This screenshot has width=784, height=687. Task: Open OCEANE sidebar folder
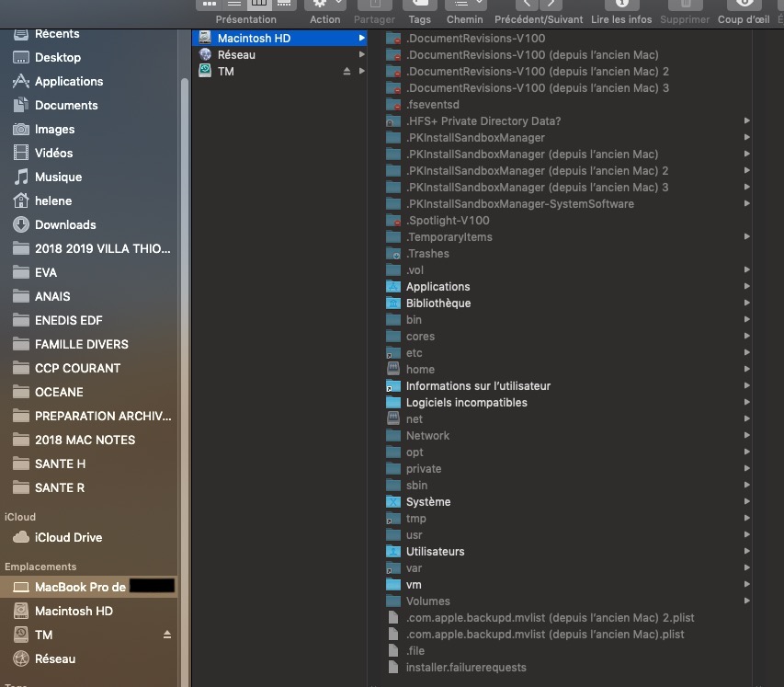click(x=88, y=393)
